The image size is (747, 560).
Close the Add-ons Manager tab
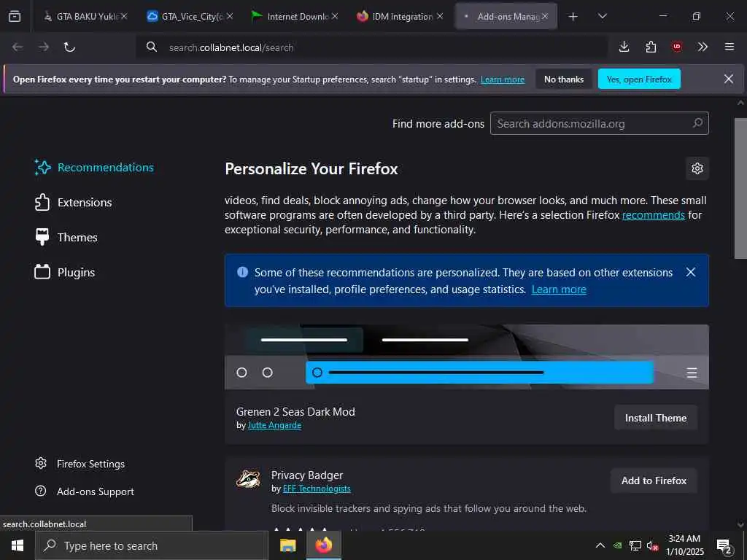545,16
